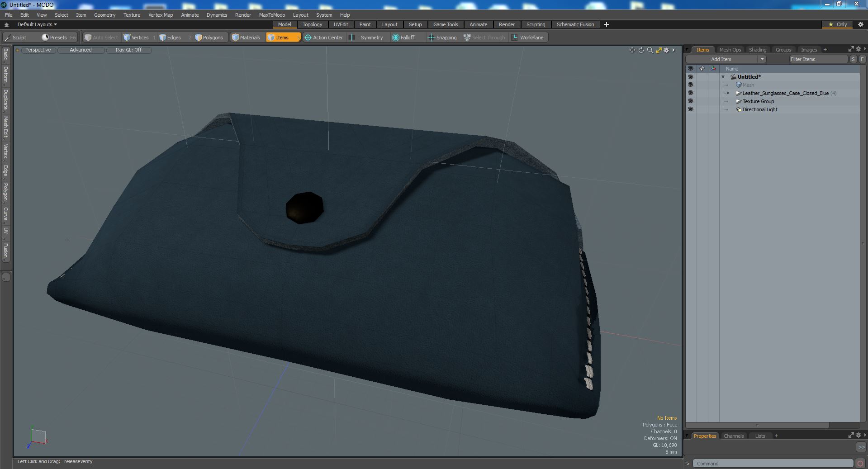The image size is (868, 469).
Task: Click the F filter button
Action: tap(862, 59)
